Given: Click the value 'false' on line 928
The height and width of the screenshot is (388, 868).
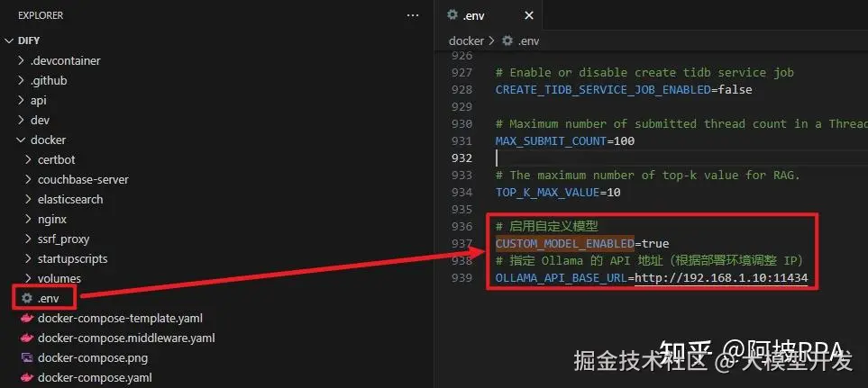Looking at the screenshot, I should click(x=735, y=89).
